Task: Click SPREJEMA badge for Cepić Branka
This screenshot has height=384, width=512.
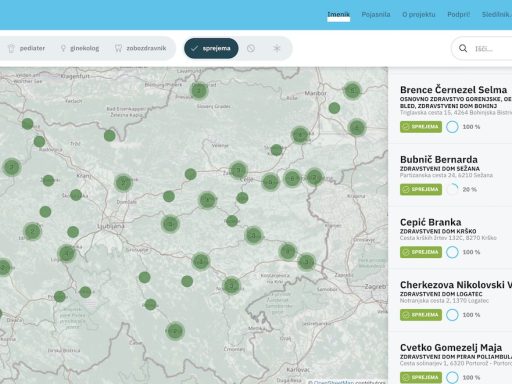Action: (x=421, y=252)
